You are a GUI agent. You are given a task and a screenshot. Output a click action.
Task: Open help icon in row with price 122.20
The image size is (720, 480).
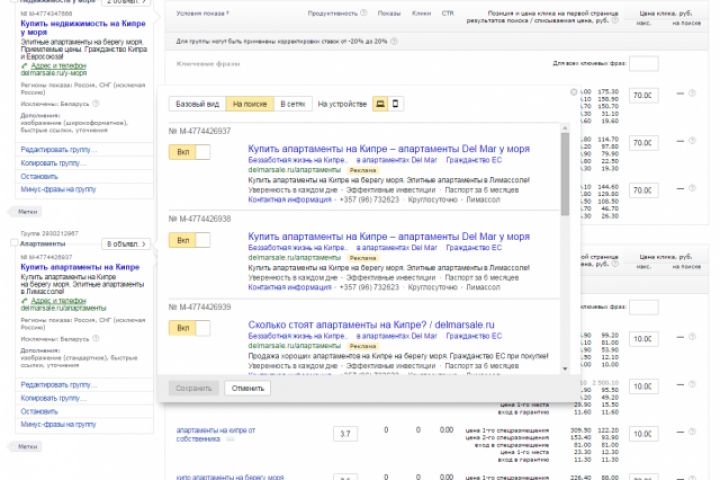click(x=692, y=432)
